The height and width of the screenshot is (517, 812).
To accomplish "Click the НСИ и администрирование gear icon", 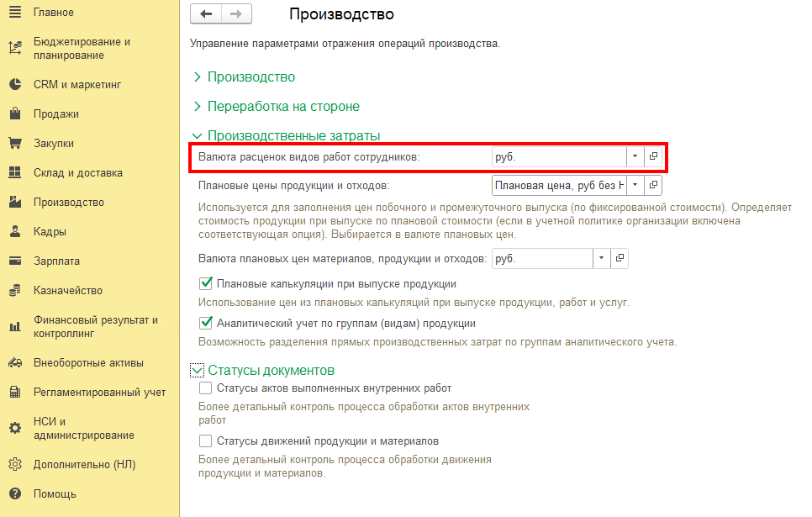I will [x=15, y=428].
